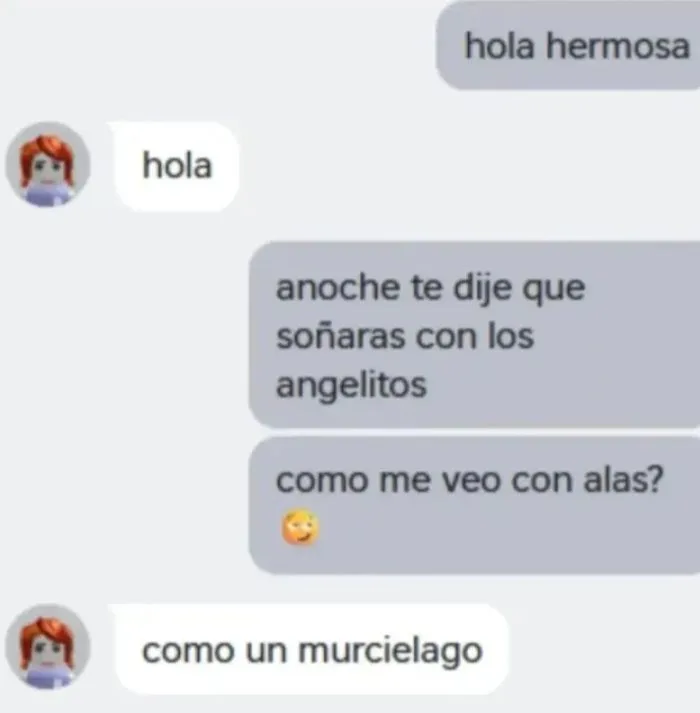This screenshot has height=713, width=700.
Task: Click "hola" inside the "hola hermosa" message
Action: point(499,46)
